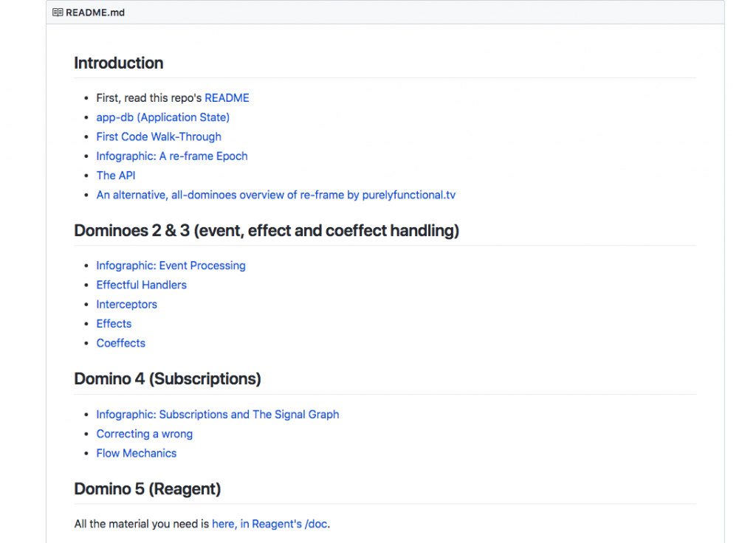Open The API page

[116, 175]
